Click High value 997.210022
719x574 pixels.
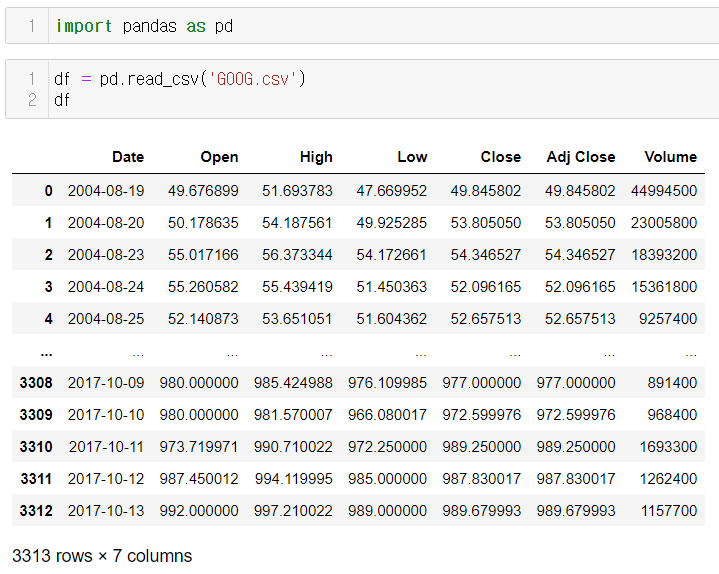point(293,511)
